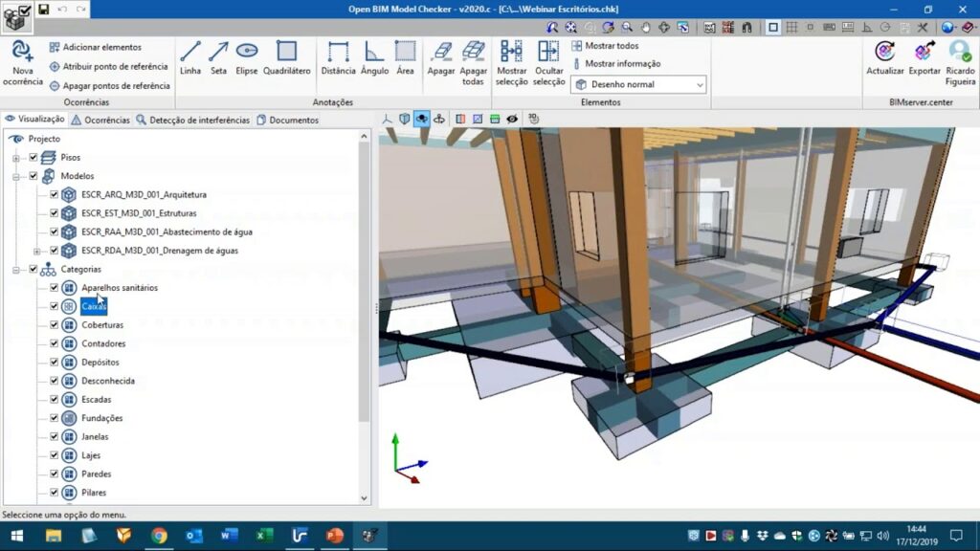Select the Linha annotation tool
Viewport: 980px width, 551px height.
190,53
